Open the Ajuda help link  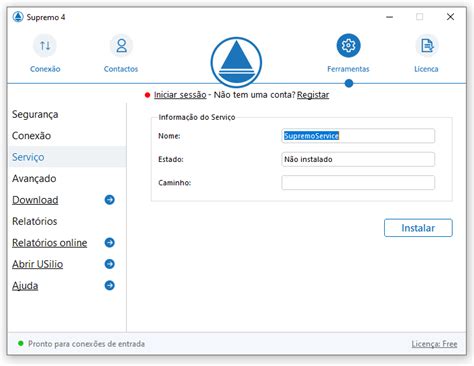click(25, 286)
